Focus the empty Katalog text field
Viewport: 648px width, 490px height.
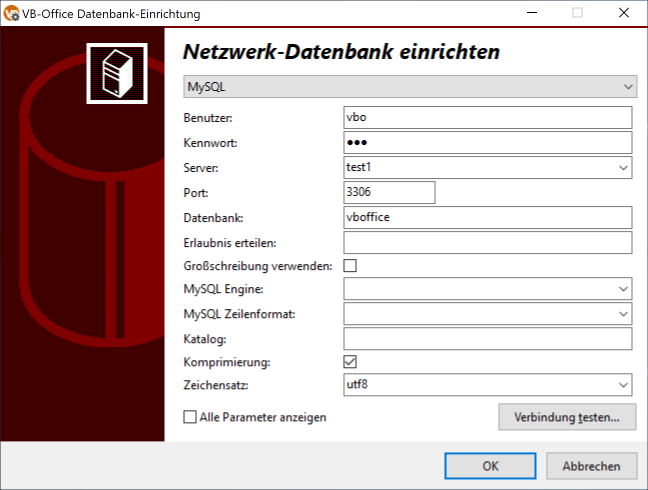pyautogui.click(x=487, y=339)
